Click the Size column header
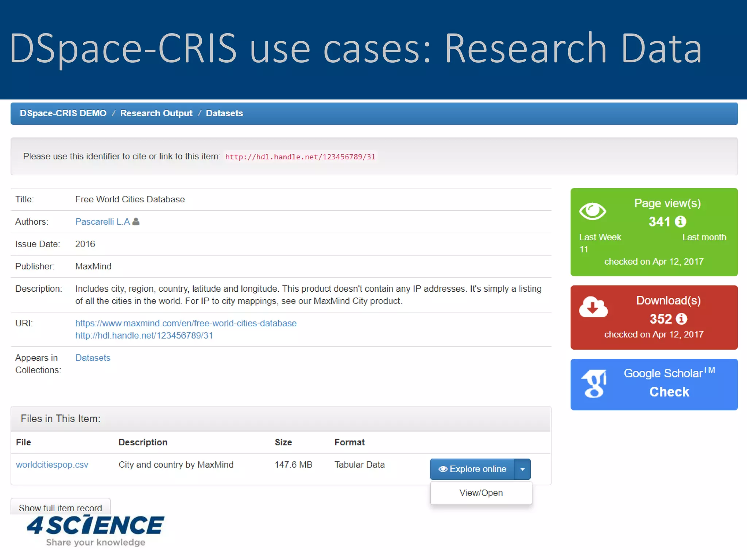The height and width of the screenshot is (560, 747). (283, 442)
